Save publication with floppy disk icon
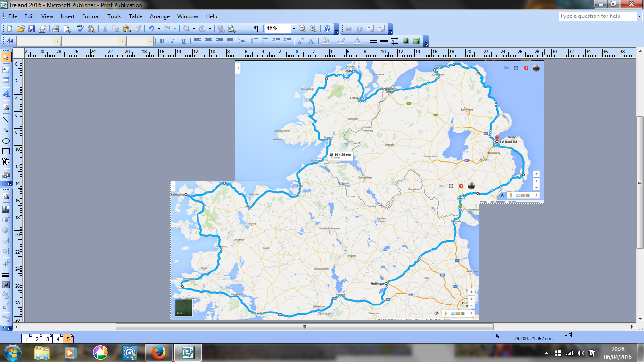This screenshot has width=644, height=362. [x=32, y=29]
